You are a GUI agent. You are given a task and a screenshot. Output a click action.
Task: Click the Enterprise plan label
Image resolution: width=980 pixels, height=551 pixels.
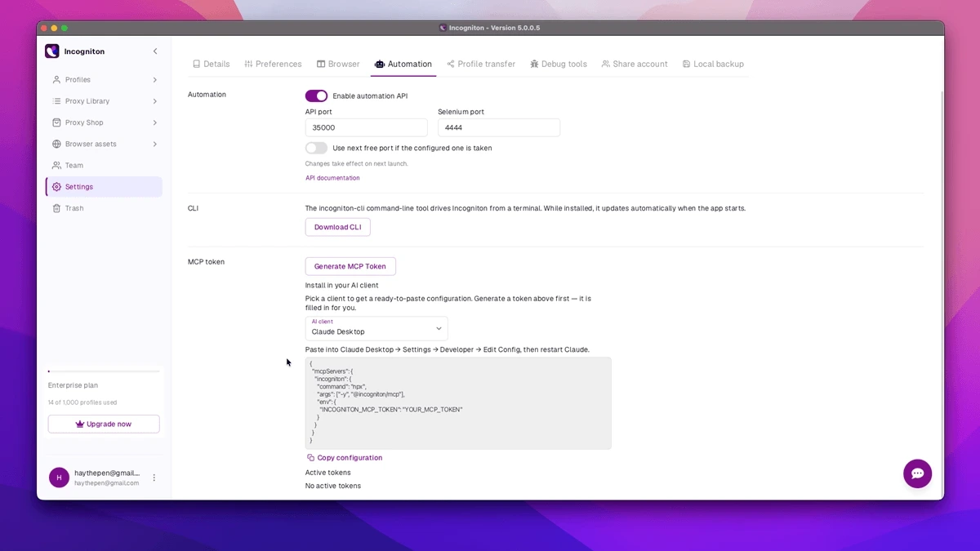point(73,385)
